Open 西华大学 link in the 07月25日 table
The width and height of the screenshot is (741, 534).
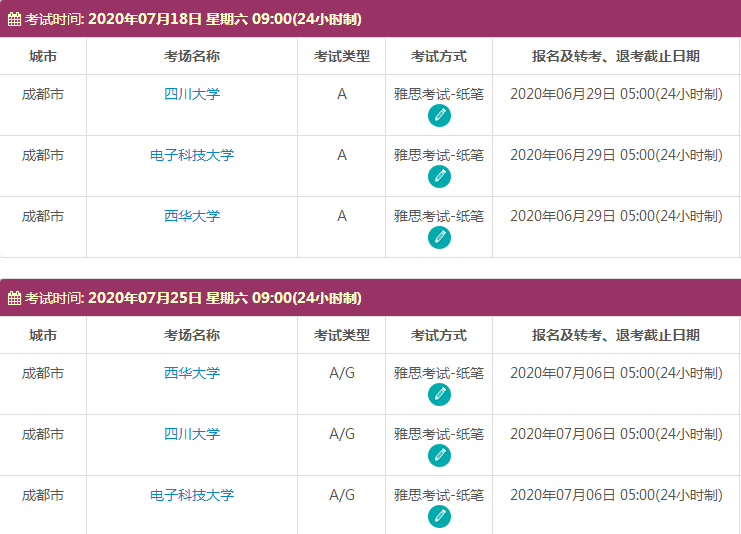[x=192, y=373]
